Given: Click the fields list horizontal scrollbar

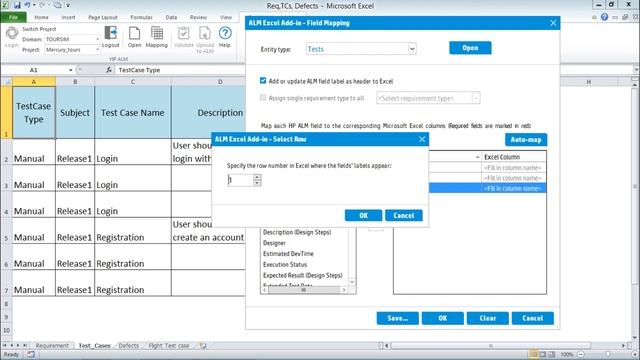Looking at the screenshot, I should (x=304, y=290).
